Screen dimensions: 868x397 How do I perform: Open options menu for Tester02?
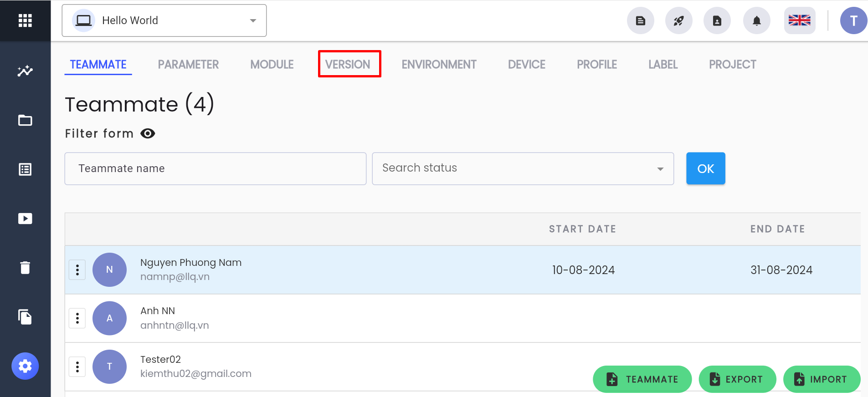[77, 366]
